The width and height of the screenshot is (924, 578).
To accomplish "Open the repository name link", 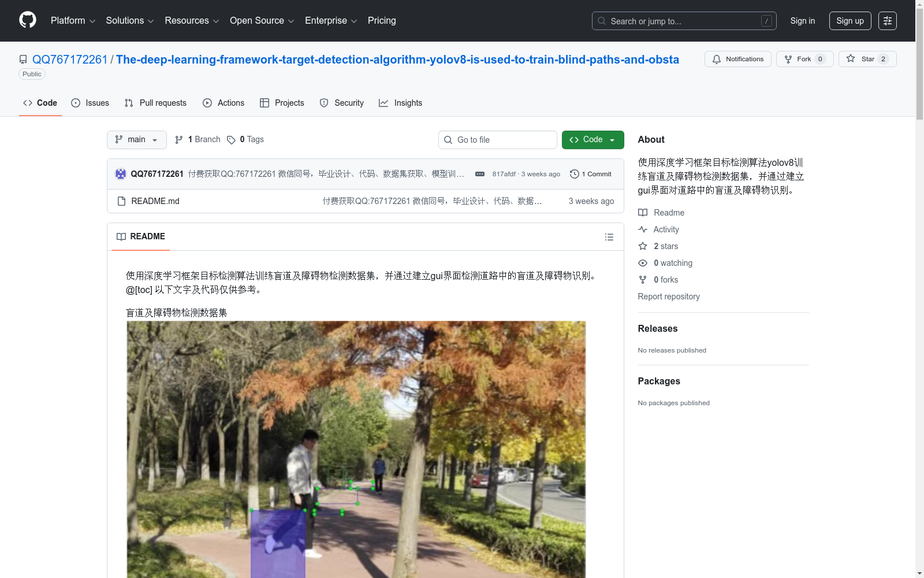I will (397, 60).
